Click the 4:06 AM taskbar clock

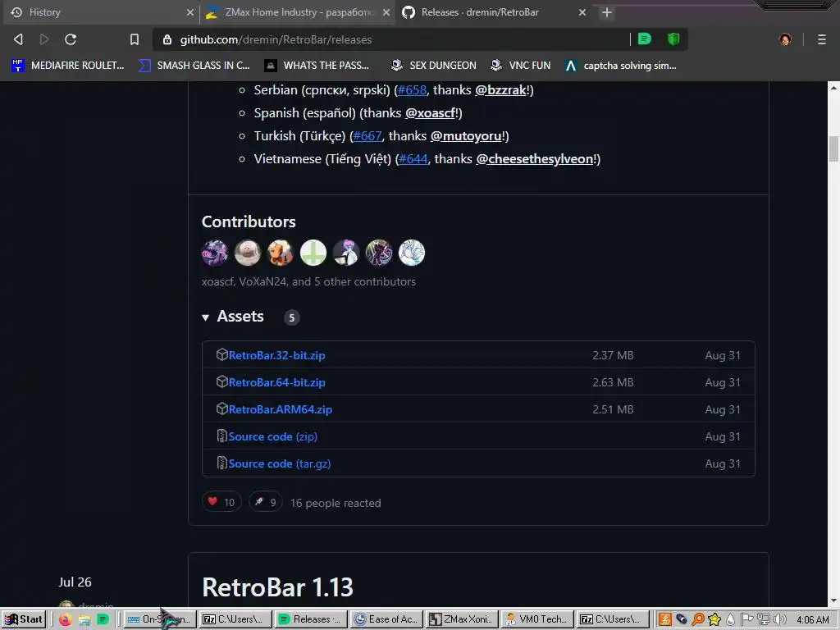[813, 620]
